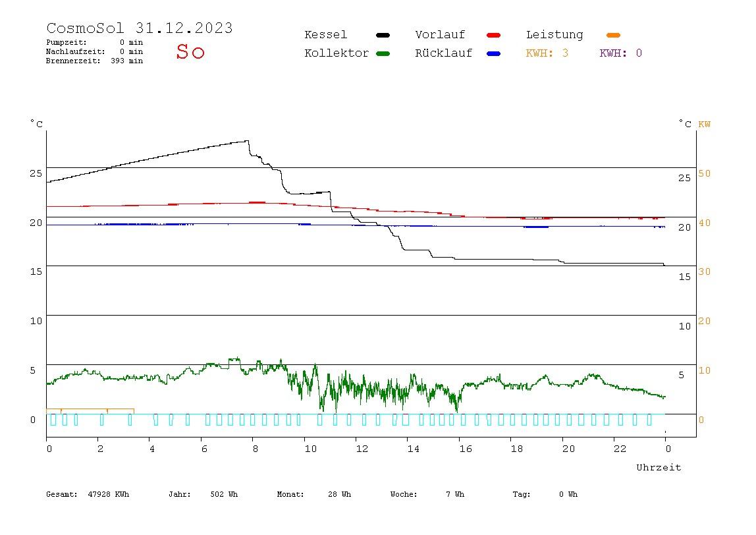Viewport: 756px width, 535px height.
Task: Click the orange "50" KW scale label
Action: pos(705,174)
